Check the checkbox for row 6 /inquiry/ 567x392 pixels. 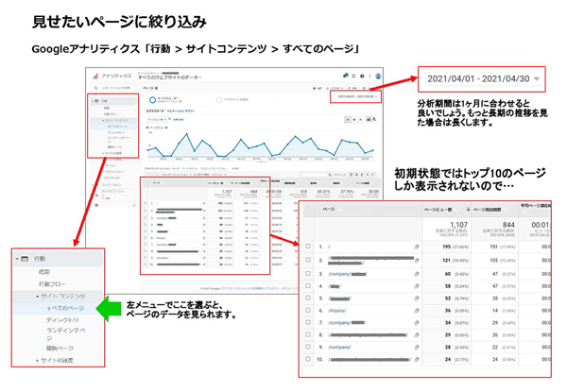[308, 310]
